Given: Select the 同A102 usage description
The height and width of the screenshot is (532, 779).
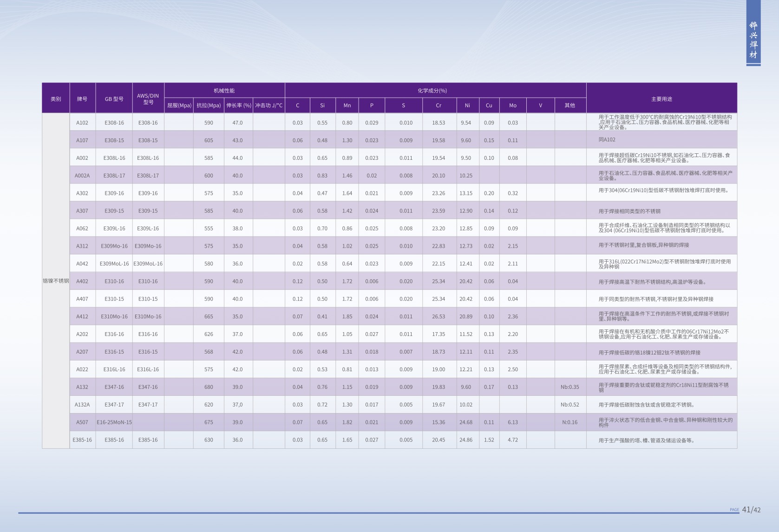Looking at the screenshot, I should click(x=607, y=140).
